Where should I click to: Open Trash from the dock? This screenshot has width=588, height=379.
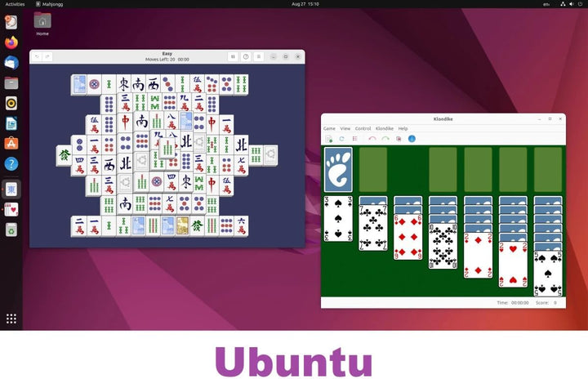[11, 230]
